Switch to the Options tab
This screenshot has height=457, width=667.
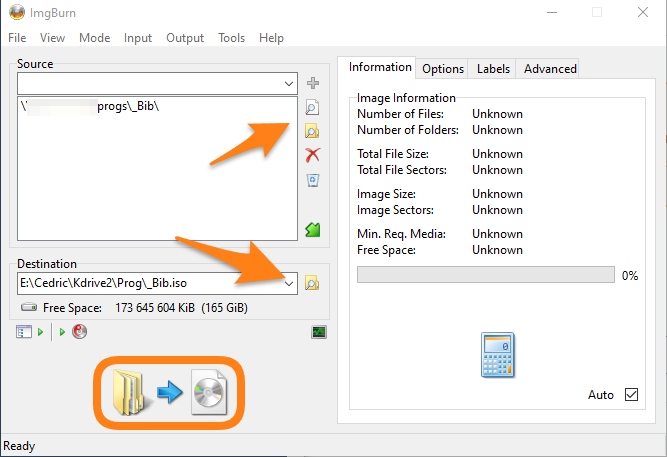pos(442,69)
